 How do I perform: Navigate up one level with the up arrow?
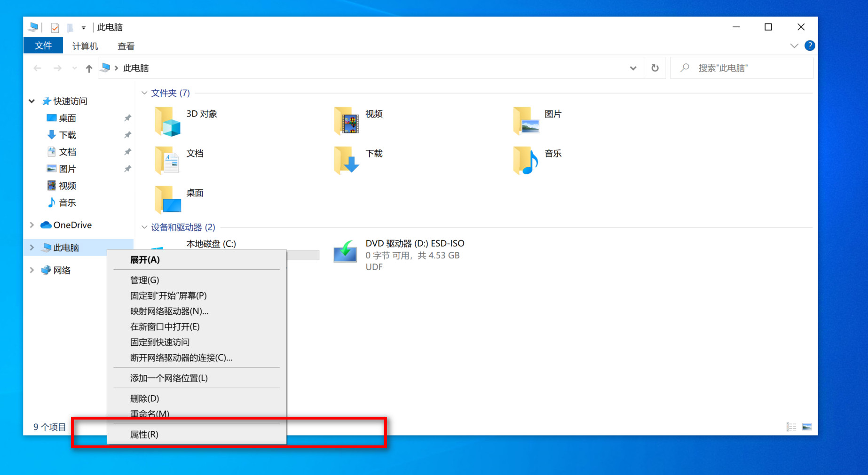(x=88, y=68)
